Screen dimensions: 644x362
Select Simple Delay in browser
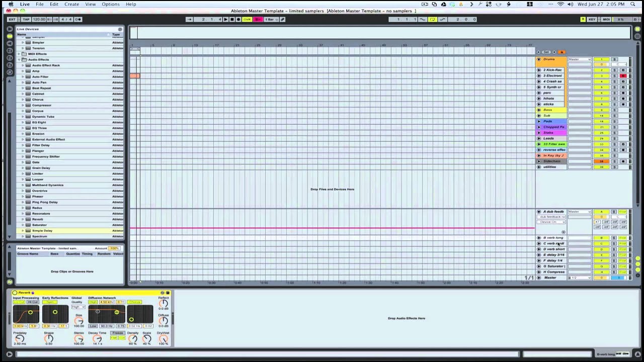70,231
